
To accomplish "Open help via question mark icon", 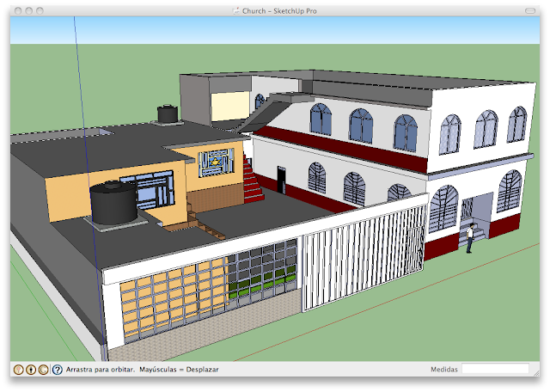I will (x=57, y=370).
